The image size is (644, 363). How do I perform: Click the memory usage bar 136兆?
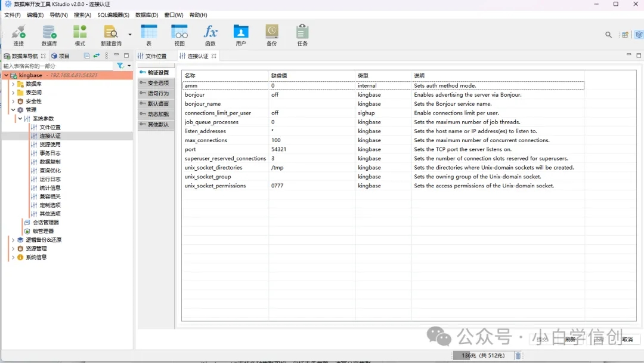483,356
